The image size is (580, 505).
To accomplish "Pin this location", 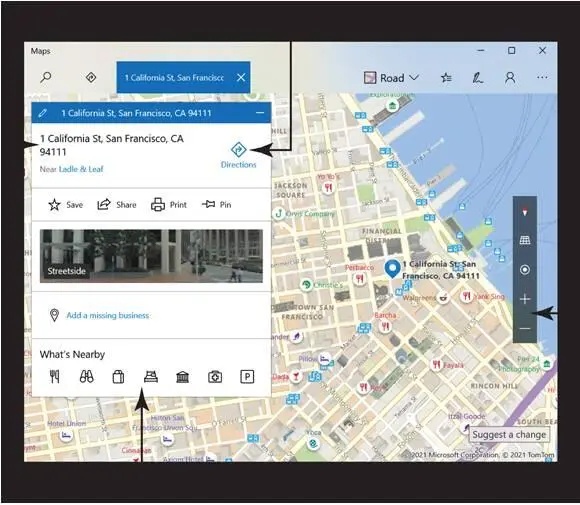I will coord(216,204).
